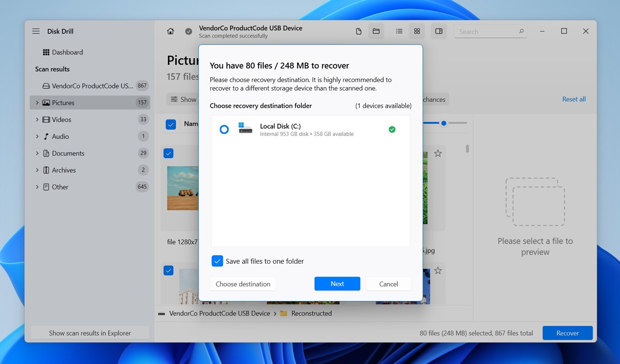Image resolution: width=620 pixels, height=364 pixels.
Task: Click the breadcrumb chevron before Reconstructed
Action: point(275,314)
